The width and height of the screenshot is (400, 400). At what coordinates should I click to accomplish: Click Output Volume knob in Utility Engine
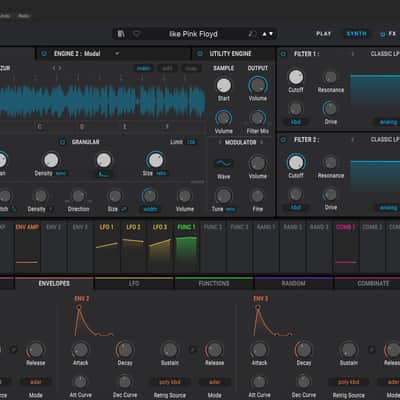258,86
